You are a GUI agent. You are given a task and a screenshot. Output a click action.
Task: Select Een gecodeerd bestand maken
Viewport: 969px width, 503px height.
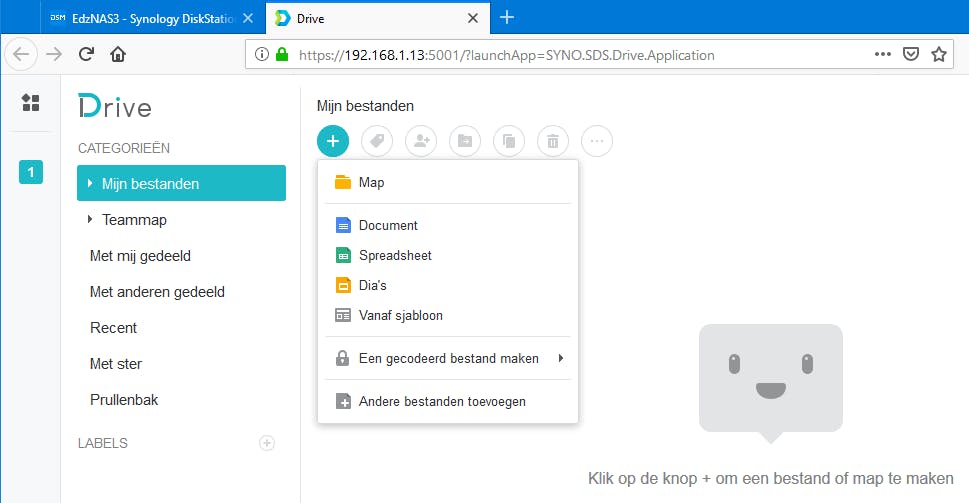coord(448,358)
